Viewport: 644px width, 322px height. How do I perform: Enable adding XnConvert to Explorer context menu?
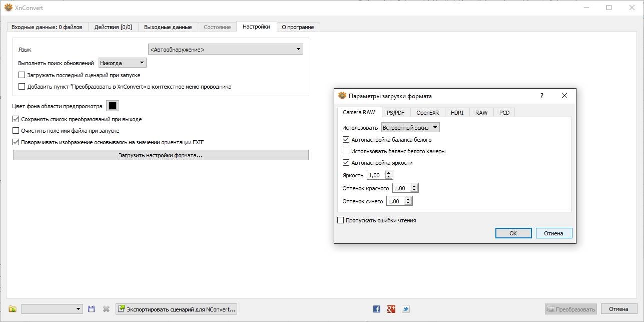[22, 86]
